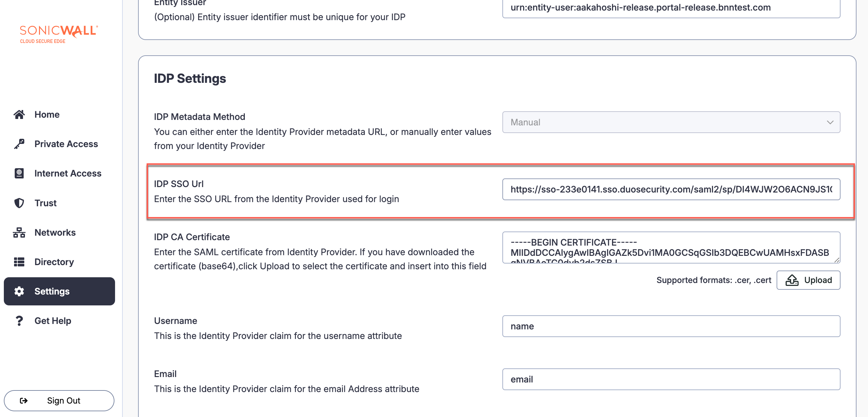Click the SonicWall Cloud Secure Edge logo
The height and width of the screenshot is (417, 868).
point(58,34)
